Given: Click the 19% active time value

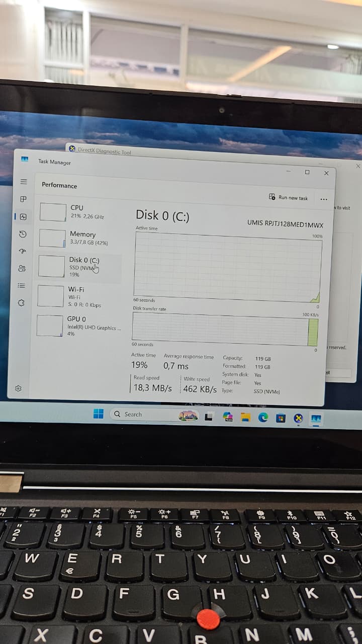Looking at the screenshot, I should (139, 365).
